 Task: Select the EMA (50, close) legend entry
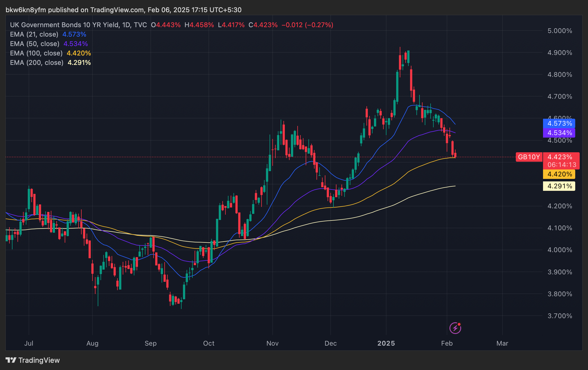35,44
